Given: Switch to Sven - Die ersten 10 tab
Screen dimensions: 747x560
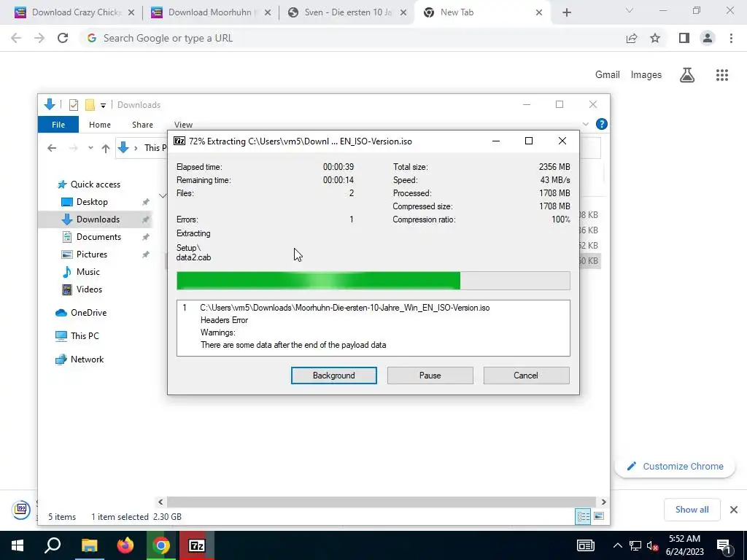Looking at the screenshot, I should coord(347,12).
